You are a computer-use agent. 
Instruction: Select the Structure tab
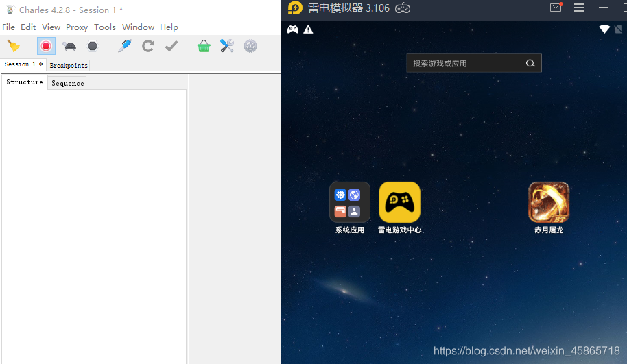tap(25, 82)
